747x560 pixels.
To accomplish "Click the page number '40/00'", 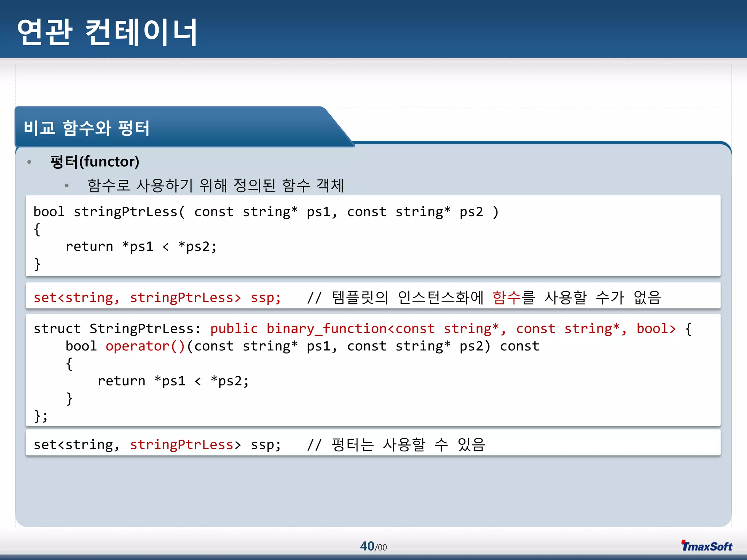I will pos(373,546).
